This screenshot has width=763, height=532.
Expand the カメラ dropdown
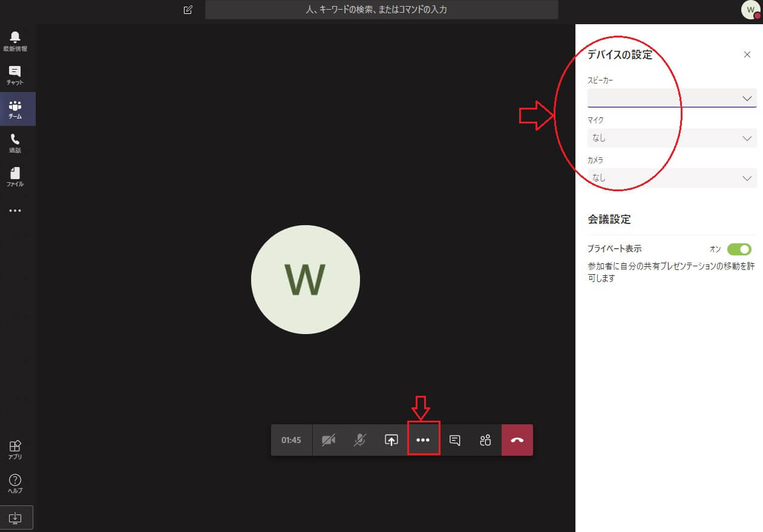click(x=672, y=178)
